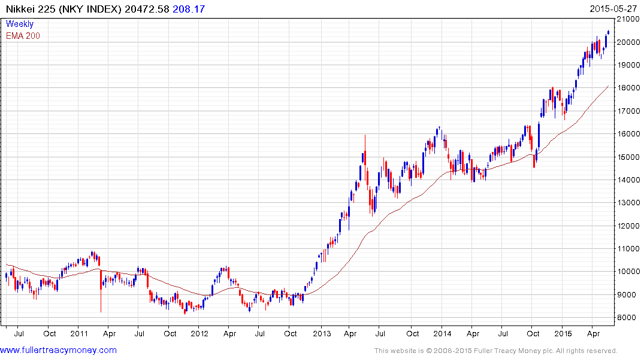
Task: Click the 13000 price axis label
Action: tap(628, 203)
